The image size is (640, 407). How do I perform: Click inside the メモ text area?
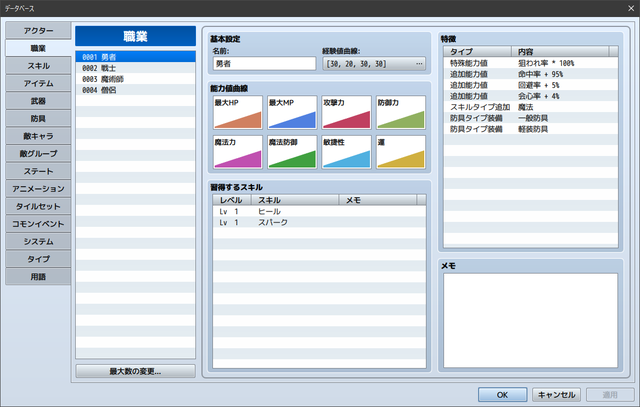531,320
